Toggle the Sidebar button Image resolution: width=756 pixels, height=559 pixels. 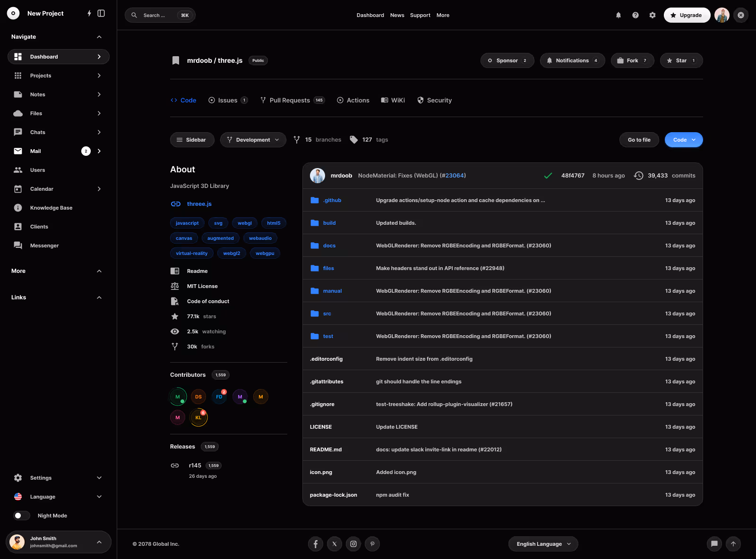[x=192, y=140]
